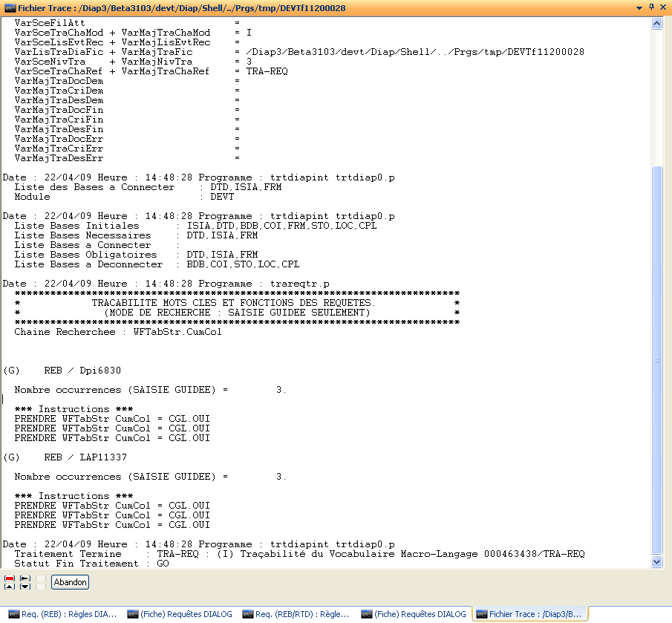The width and height of the screenshot is (672, 623).
Task: Toggle the auto-hide pin in title bar
Action: pyautogui.click(x=651, y=7)
